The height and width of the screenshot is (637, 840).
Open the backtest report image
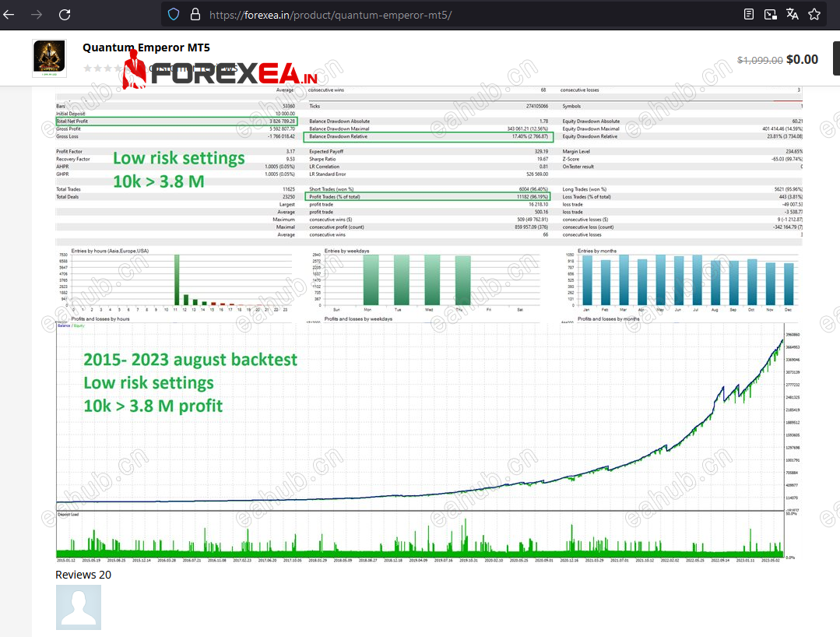[429, 324]
